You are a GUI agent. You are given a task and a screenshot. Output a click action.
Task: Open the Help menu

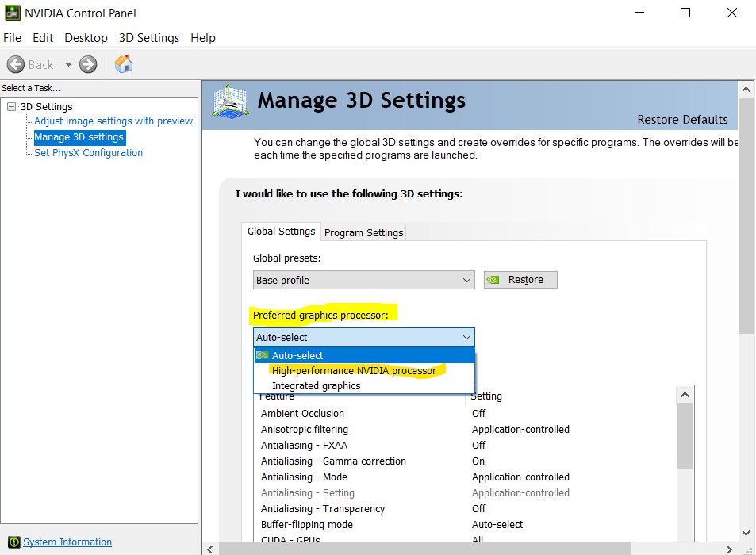pyautogui.click(x=203, y=38)
